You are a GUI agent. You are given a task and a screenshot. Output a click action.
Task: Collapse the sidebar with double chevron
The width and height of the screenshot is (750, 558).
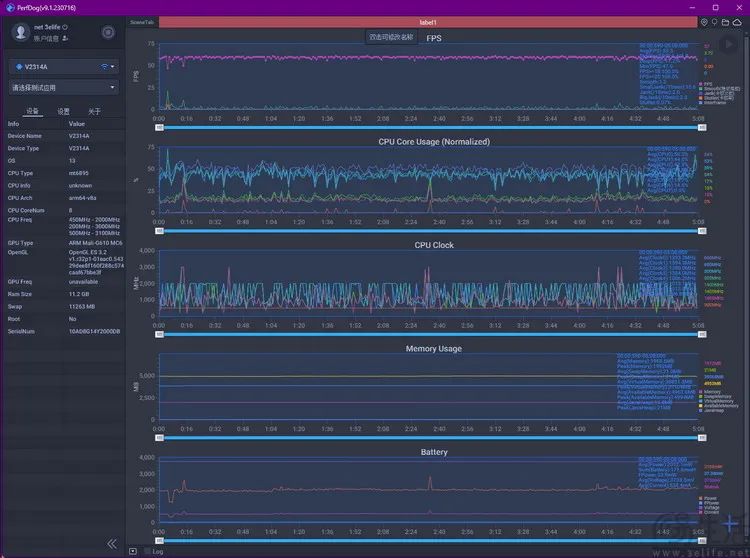pos(111,543)
